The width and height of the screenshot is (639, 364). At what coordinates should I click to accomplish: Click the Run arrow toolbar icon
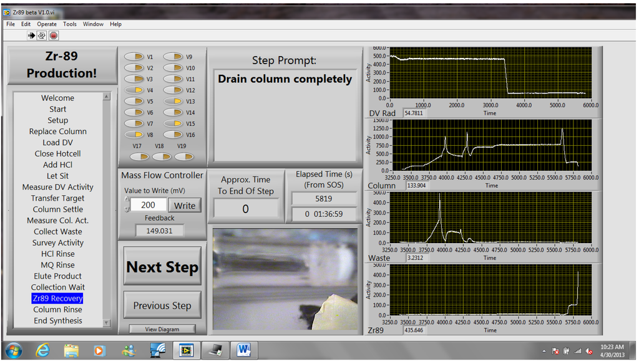pyautogui.click(x=31, y=36)
